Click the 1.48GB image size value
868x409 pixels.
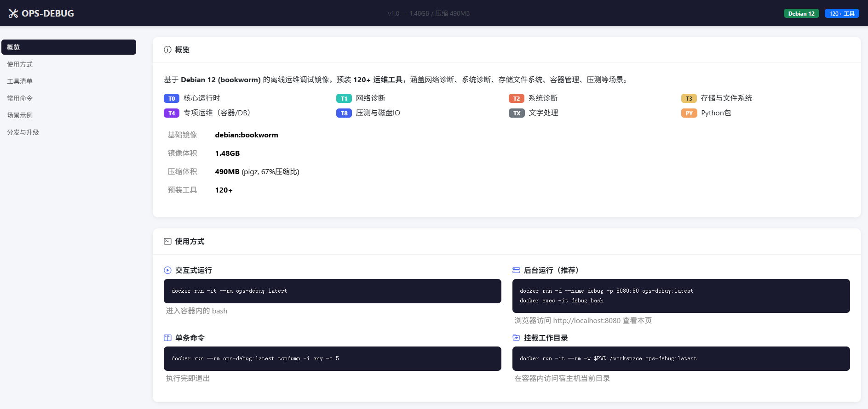[x=227, y=153]
